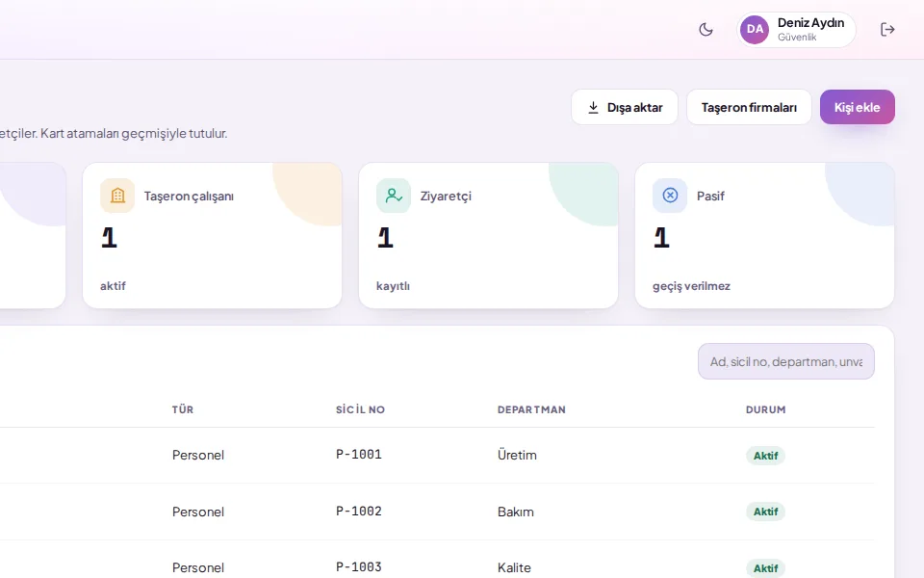
Task: Toggle dark mode with the moon icon
Action: point(706,30)
